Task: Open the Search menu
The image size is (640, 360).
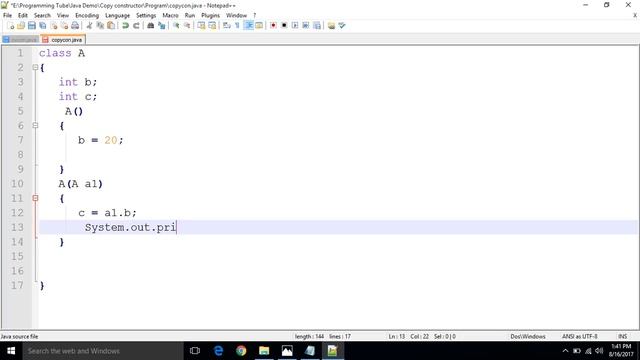Action: tap(42, 16)
